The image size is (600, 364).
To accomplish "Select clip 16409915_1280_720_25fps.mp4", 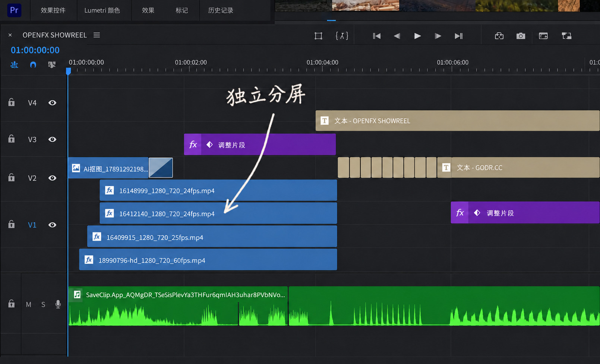I will [212, 237].
